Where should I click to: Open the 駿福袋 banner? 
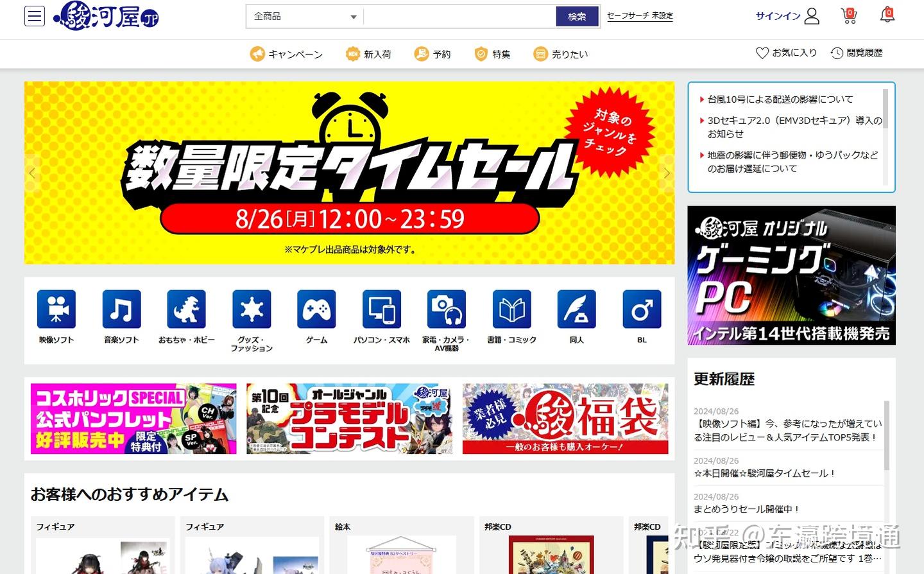click(x=565, y=419)
